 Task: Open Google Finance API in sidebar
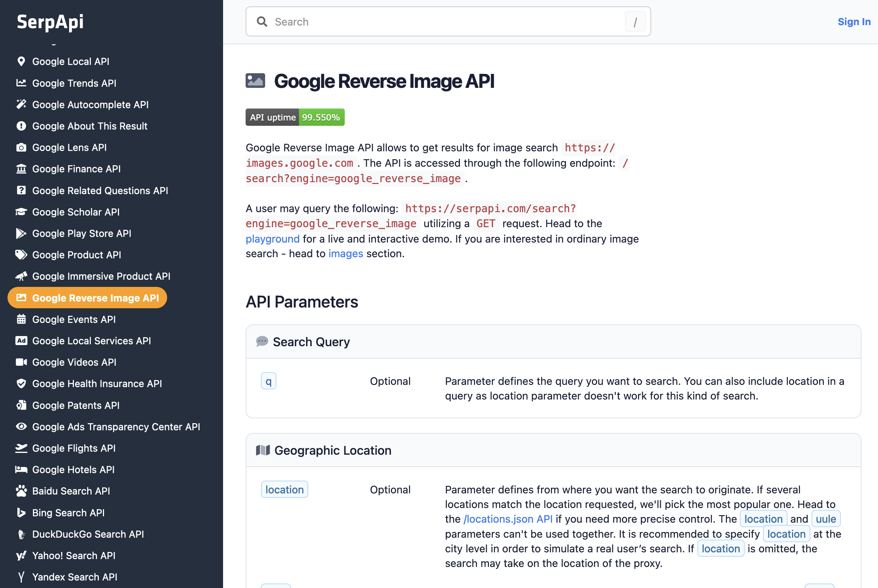(x=76, y=169)
